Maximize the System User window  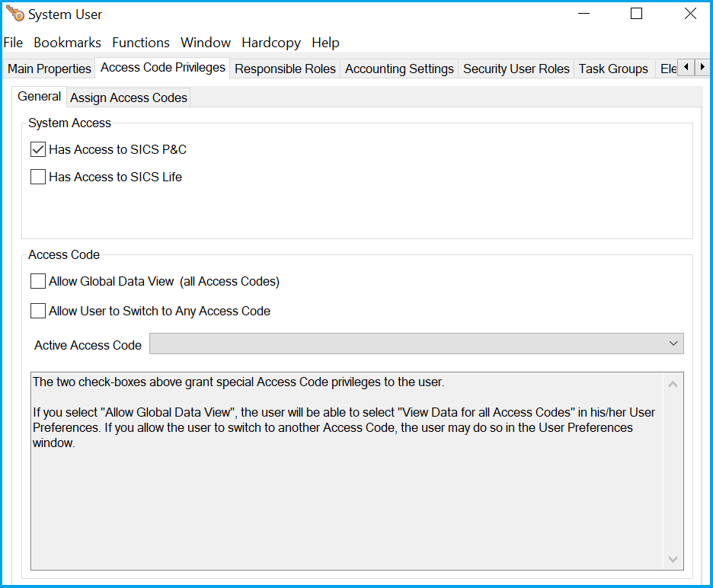click(x=637, y=14)
